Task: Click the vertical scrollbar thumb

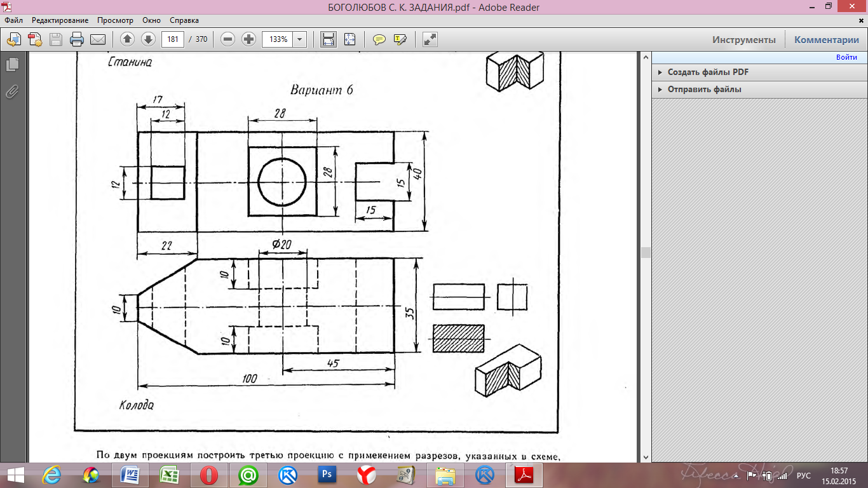Action: pyautogui.click(x=646, y=252)
